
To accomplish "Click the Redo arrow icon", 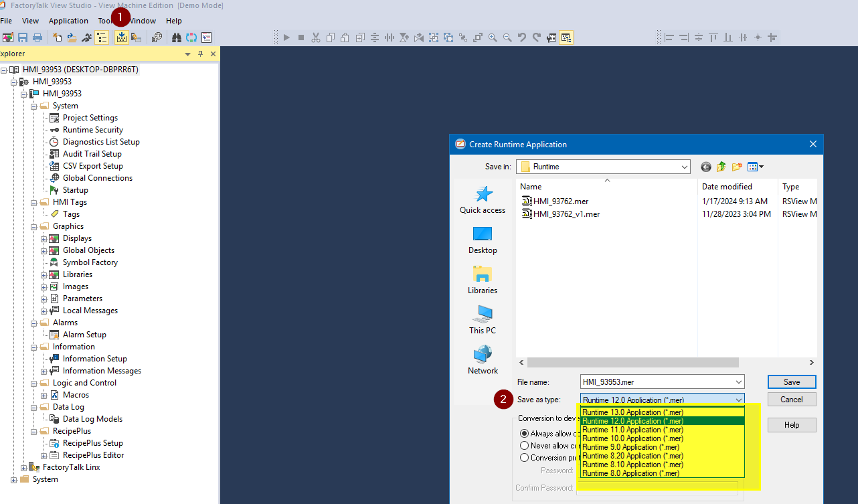I will [x=537, y=37].
